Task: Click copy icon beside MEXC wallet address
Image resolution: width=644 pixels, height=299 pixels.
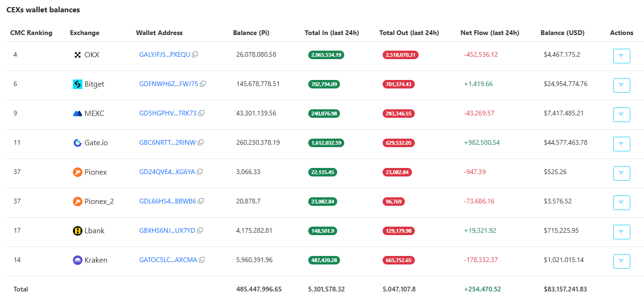Action: coord(201,113)
